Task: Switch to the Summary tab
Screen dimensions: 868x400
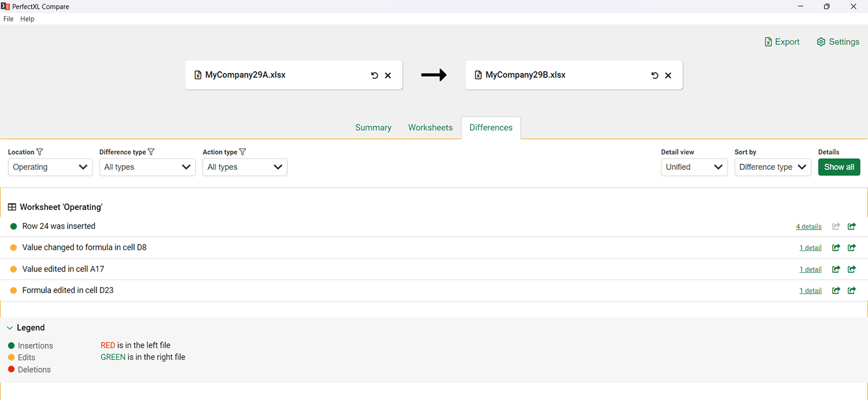Action: click(x=373, y=128)
